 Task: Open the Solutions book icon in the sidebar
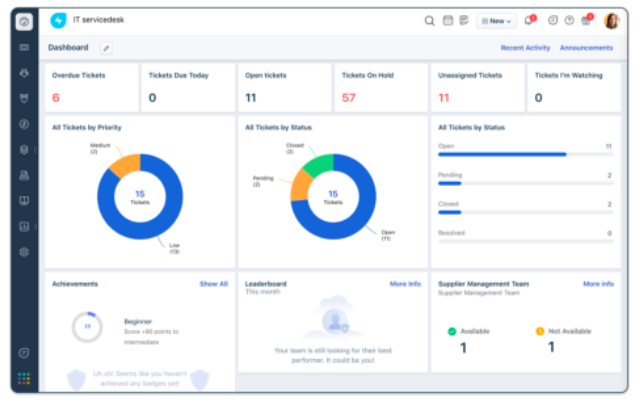[24, 201]
